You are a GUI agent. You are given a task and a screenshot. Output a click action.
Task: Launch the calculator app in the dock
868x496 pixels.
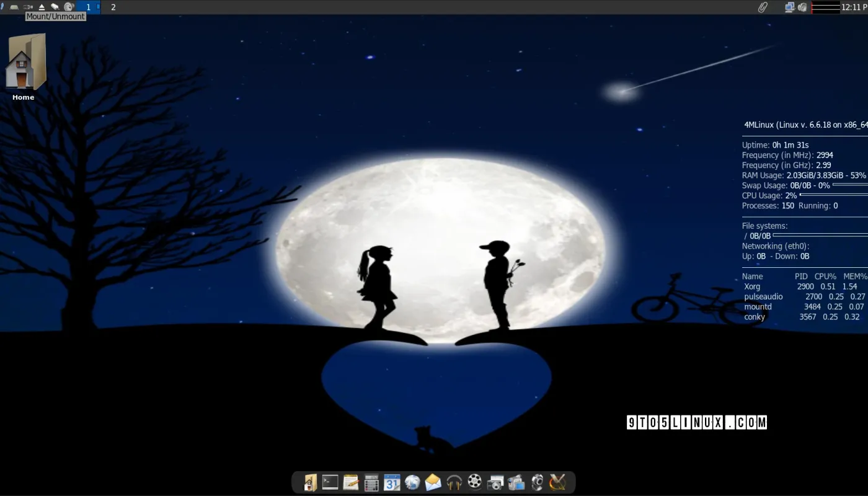pyautogui.click(x=371, y=482)
